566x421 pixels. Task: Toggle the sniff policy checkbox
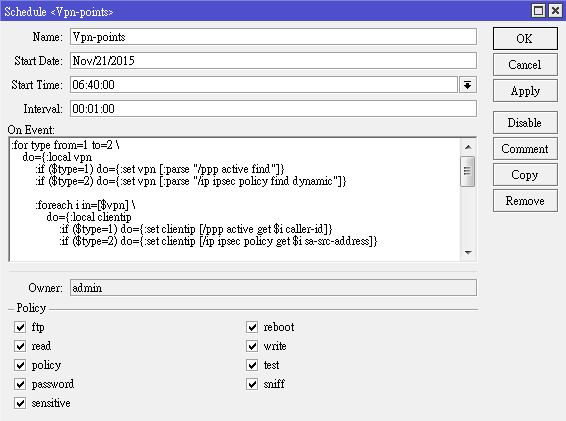(x=252, y=384)
